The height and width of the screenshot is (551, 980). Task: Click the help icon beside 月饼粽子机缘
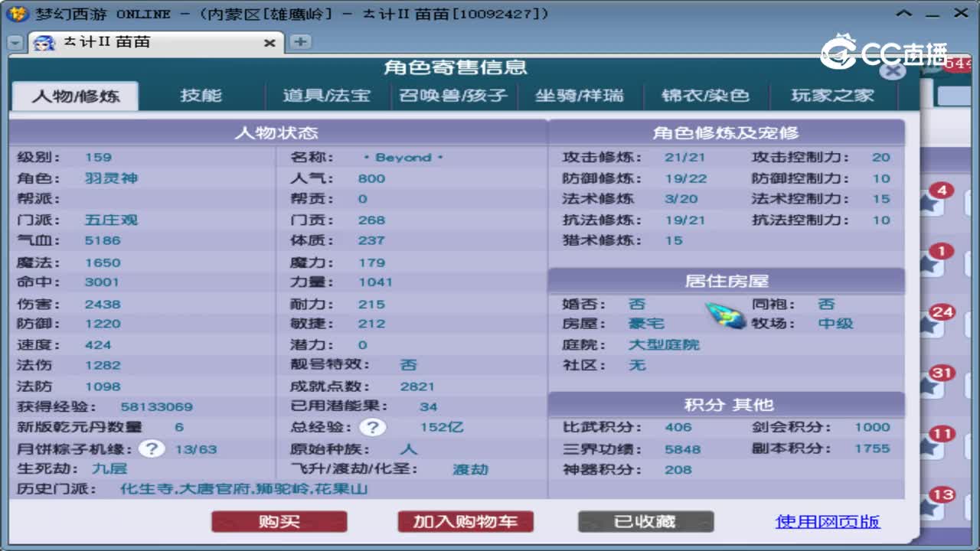point(152,449)
